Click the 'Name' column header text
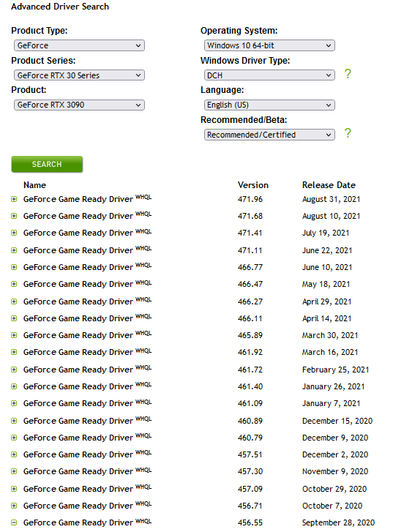Image resolution: width=393 pixels, height=532 pixels. tap(34, 185)
